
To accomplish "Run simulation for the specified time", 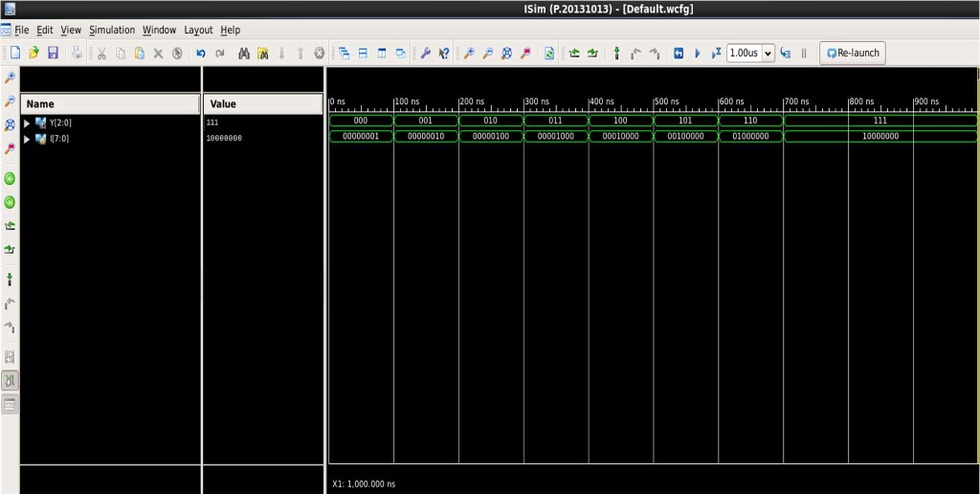I will pyautogui.click(x=716, y=54).
